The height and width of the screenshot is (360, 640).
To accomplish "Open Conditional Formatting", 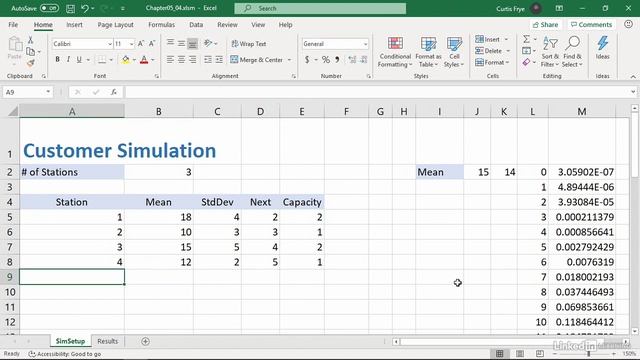I will click(x=395, y=52).
